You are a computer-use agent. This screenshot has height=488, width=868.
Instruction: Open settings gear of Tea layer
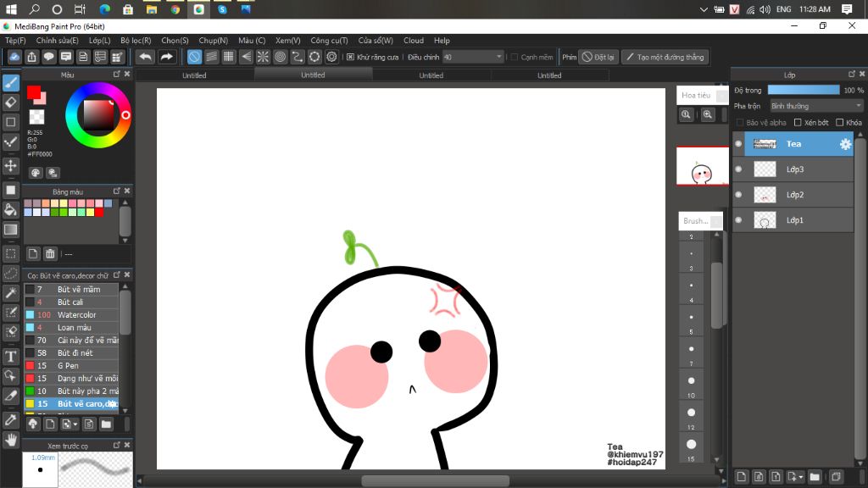844,144
